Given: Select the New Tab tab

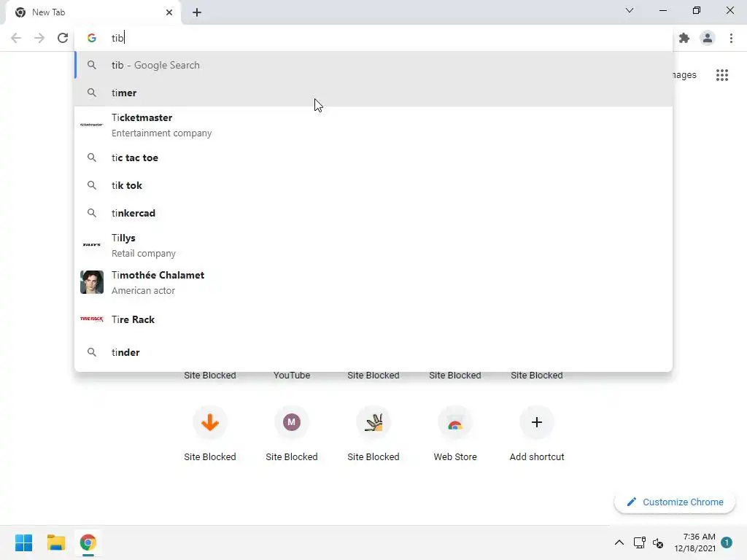Looking at the screenshot, I should pyautogui.click(x=93, y=12).
